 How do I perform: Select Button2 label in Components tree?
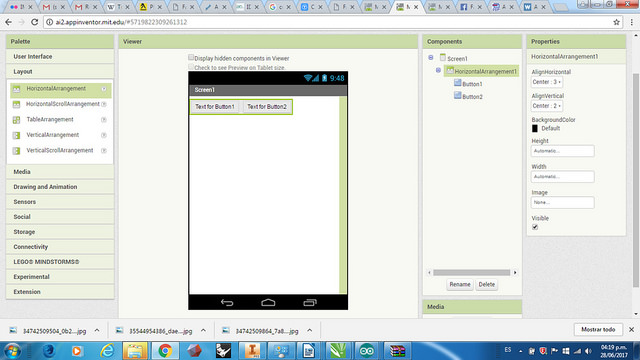(x=472, y=97)
